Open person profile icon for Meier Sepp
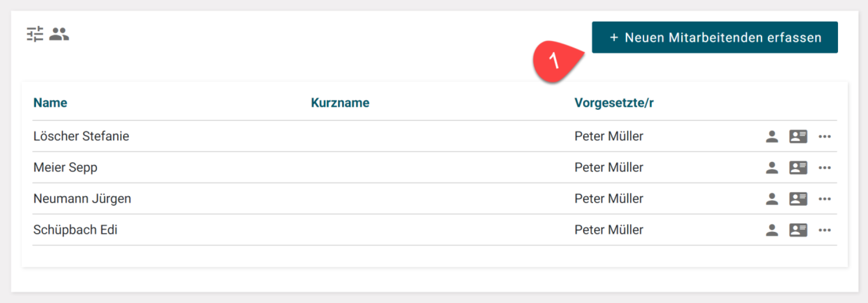This screenshot has width=868, height=303. (x=772, y=168)
